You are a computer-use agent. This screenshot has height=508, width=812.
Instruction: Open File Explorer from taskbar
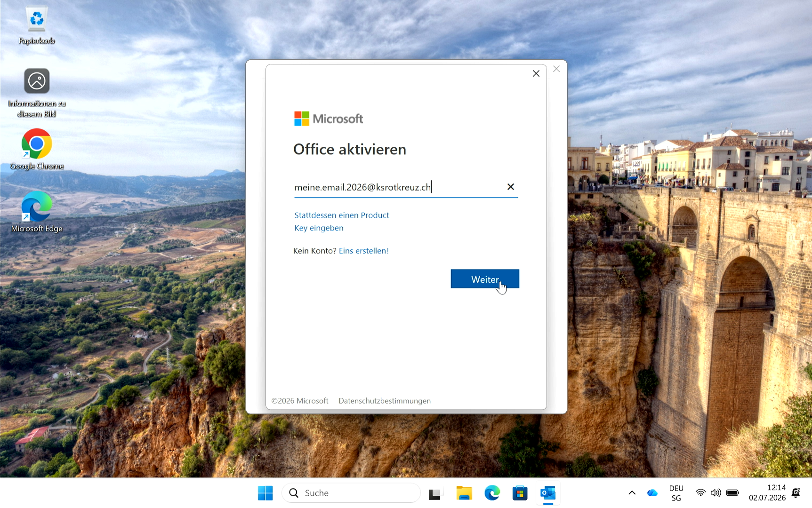[x=464, y=493]
